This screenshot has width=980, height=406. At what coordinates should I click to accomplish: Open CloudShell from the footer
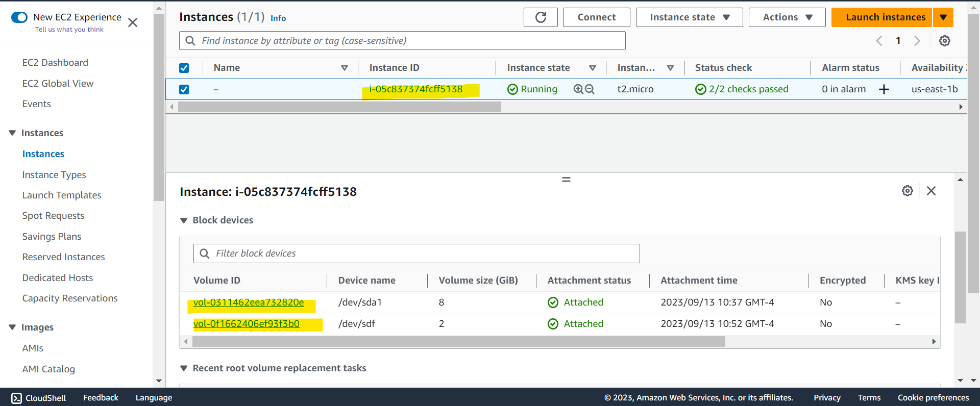click(39, 398)
